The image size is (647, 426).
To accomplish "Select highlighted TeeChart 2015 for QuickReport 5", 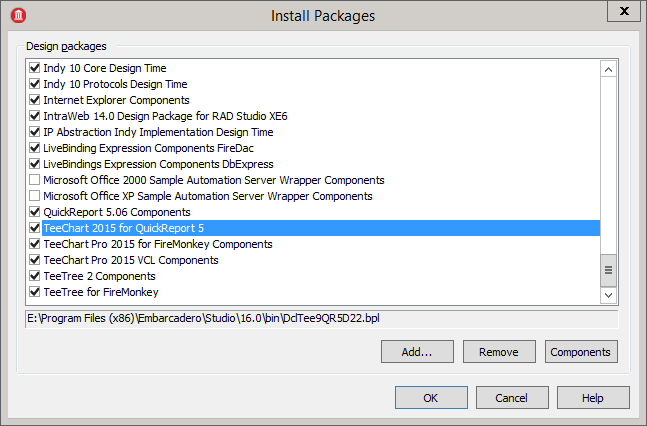I will (321, 228).
